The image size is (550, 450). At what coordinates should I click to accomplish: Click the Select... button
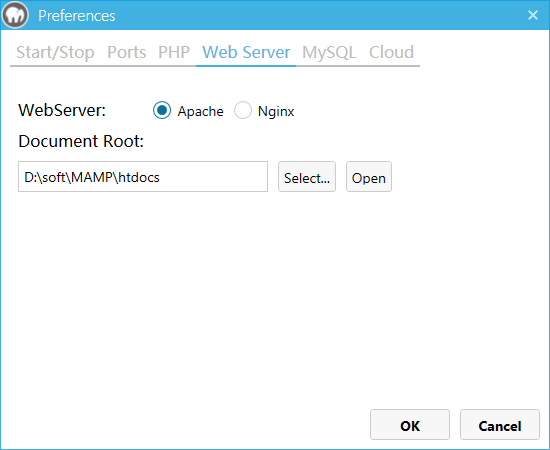(x=307, y=177)
